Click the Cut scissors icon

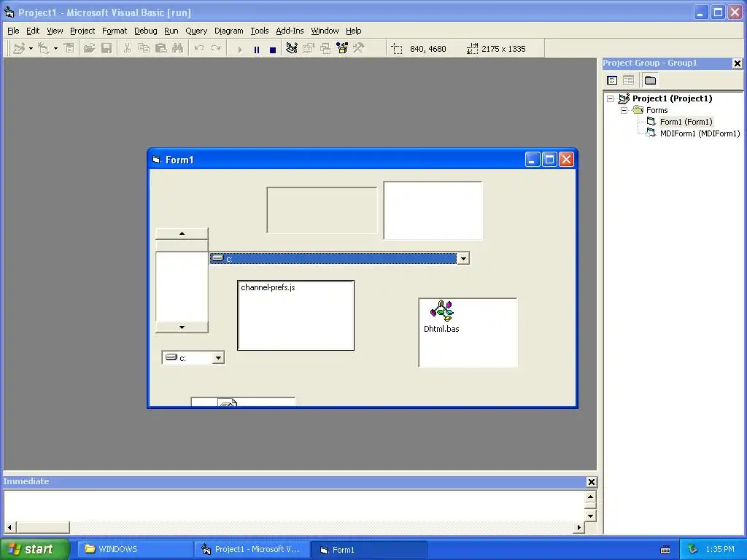pyautogui.click(x=127, y=48)
